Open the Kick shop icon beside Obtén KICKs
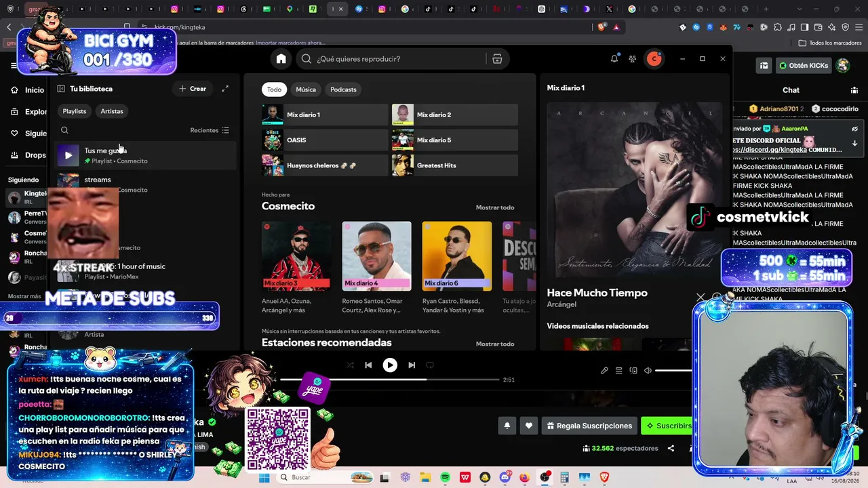Image resolution: width=868 pixels, height=488 pixels. click(x=764, y=66)
